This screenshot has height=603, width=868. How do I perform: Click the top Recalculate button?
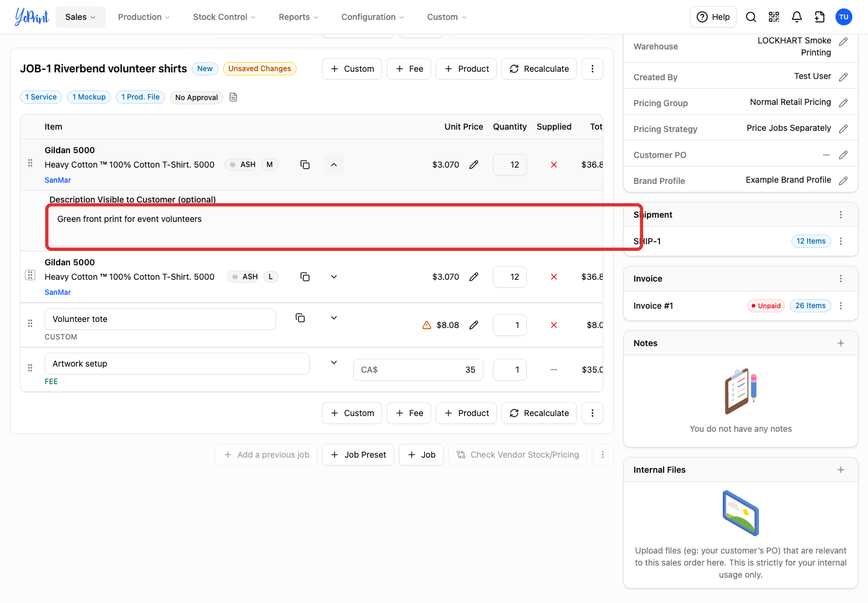pos(539,69)
